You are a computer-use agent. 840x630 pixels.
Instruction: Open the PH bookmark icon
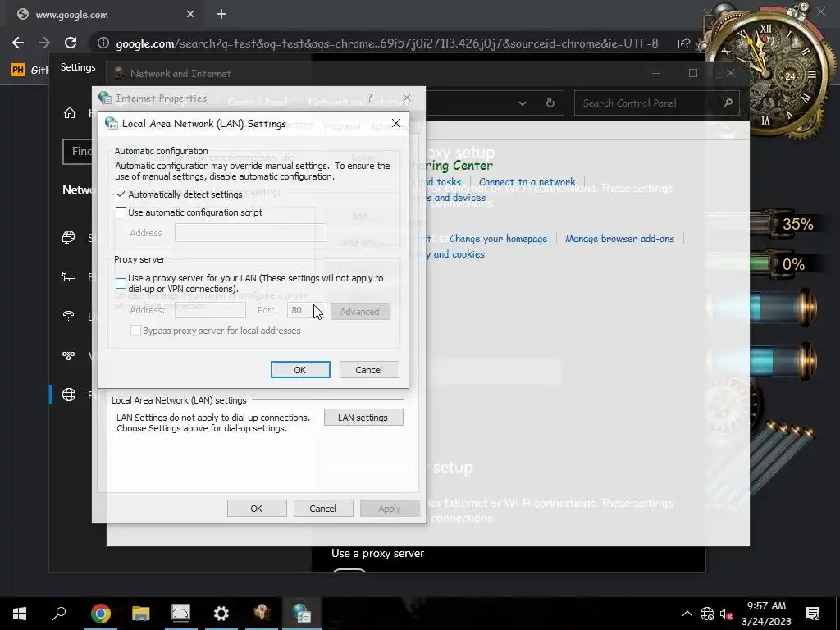pos(18,70)
